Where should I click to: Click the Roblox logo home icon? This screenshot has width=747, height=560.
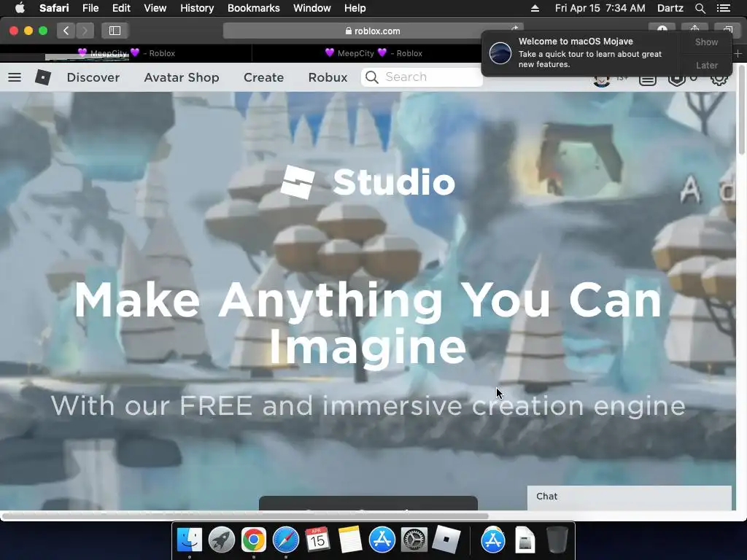coord(43,77)
